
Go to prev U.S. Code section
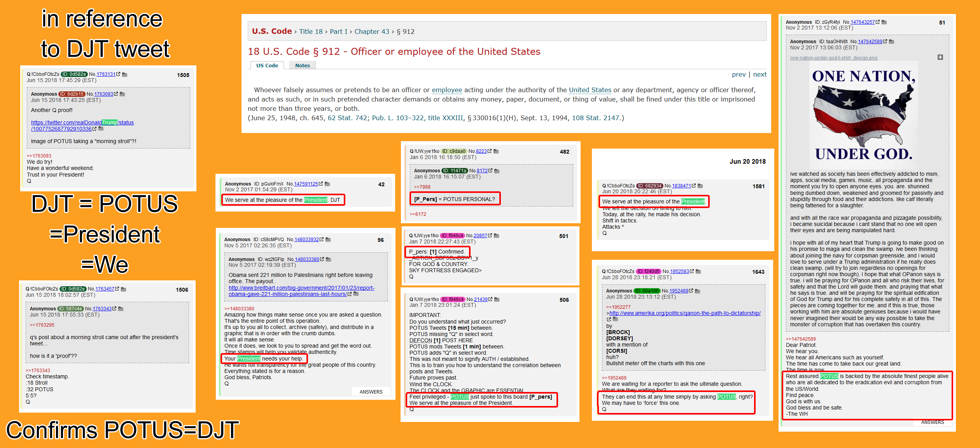738,74
